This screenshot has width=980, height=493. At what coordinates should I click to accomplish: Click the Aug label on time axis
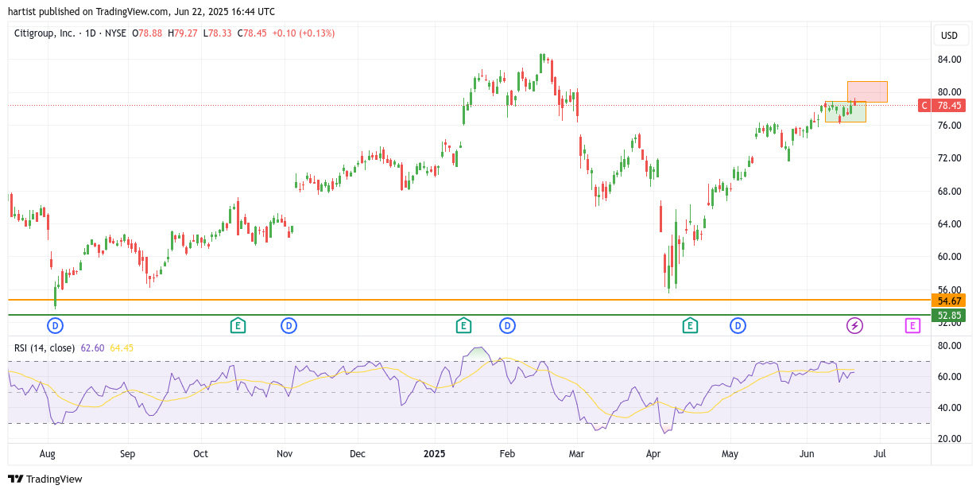[48, 454]
